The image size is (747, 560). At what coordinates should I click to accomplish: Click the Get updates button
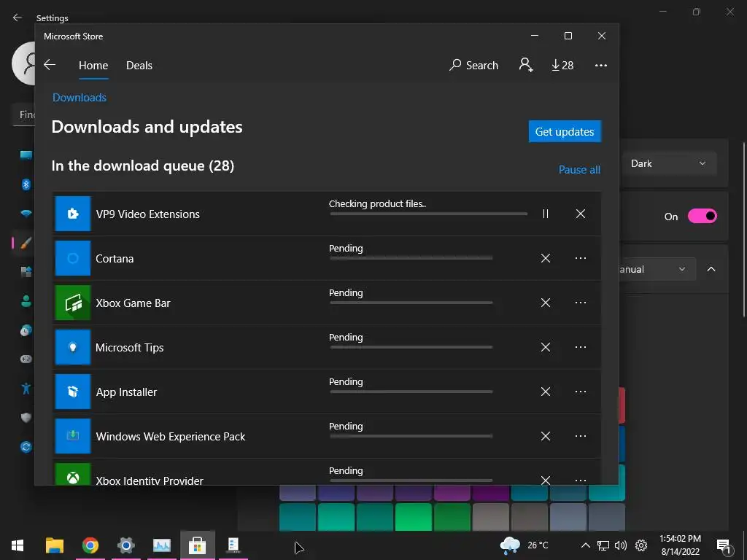tap(565, 131)
